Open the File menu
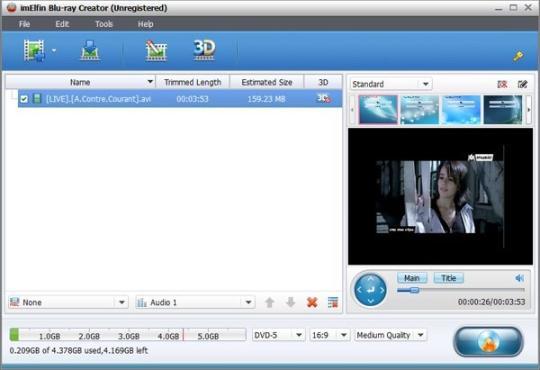540x370 pixels. [24, 24]
